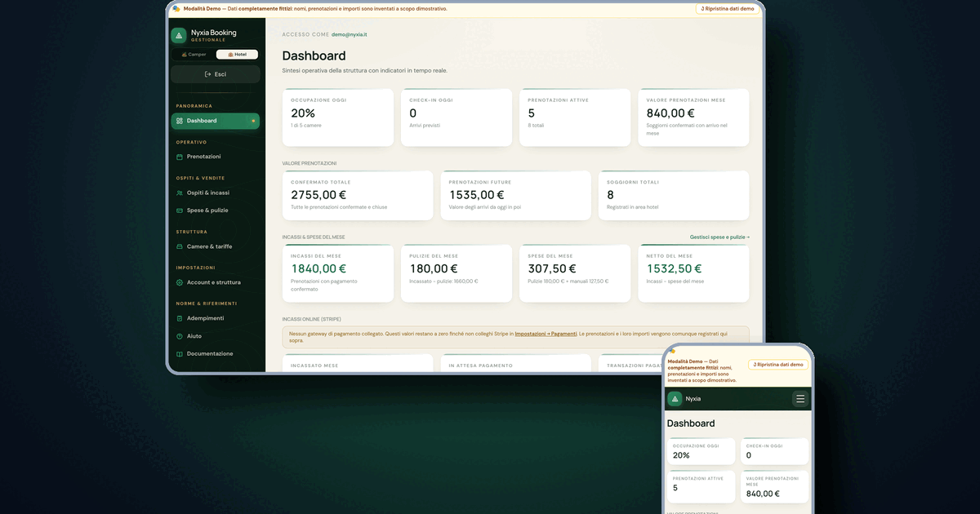Switch to Hotel mode in the sidebar toggle
980x514 pixels.
[237, 55]
